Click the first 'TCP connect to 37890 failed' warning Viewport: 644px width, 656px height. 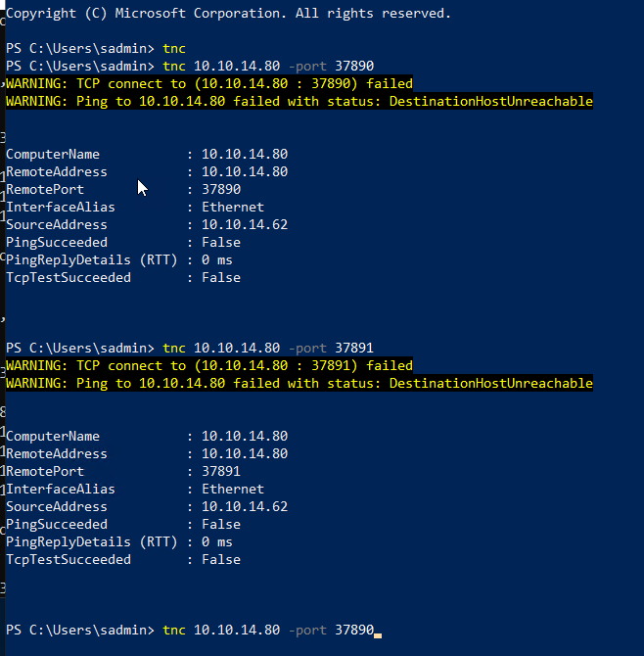pyautogui.click(x=209, y=83)
